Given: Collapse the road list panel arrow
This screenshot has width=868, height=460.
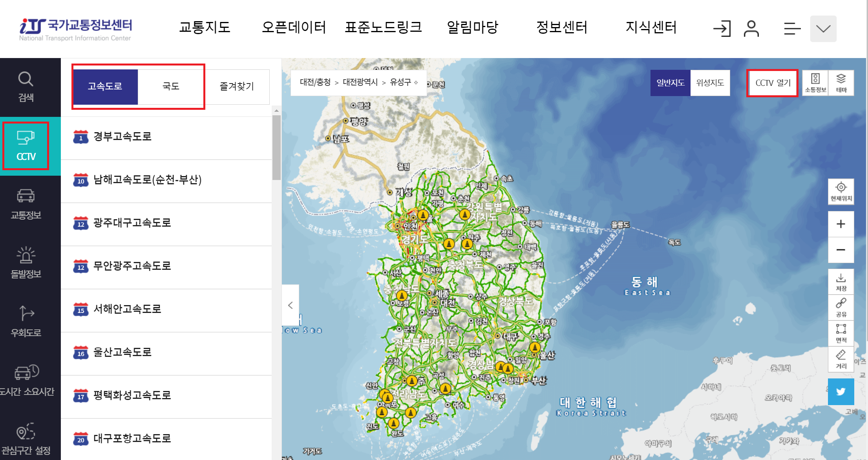Looking at the screenshot, I should click(x=291, y=305).
